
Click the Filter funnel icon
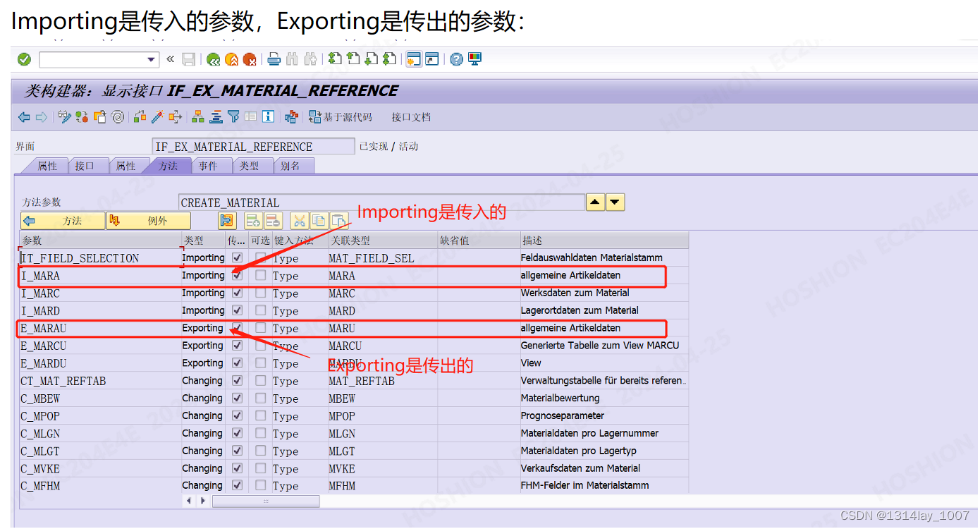(x=233, y=117)
